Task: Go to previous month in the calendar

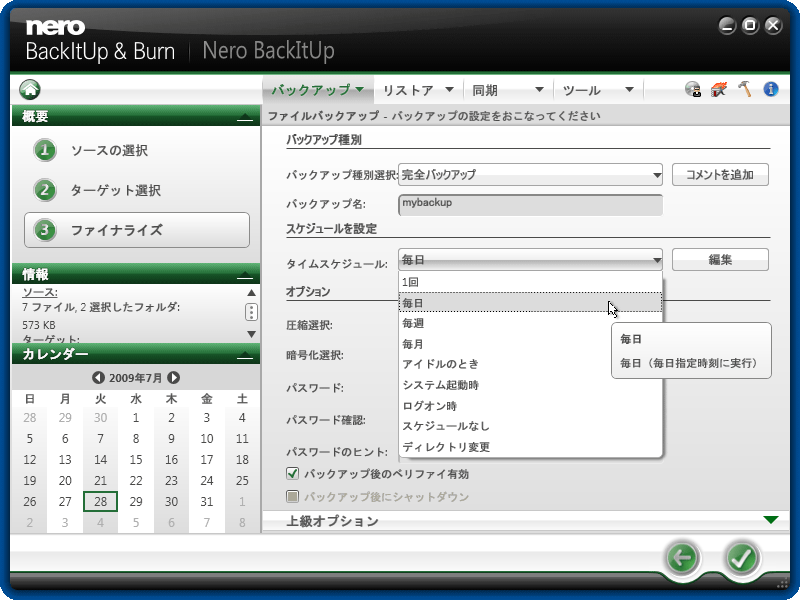Action: click(x=98, y=378)
